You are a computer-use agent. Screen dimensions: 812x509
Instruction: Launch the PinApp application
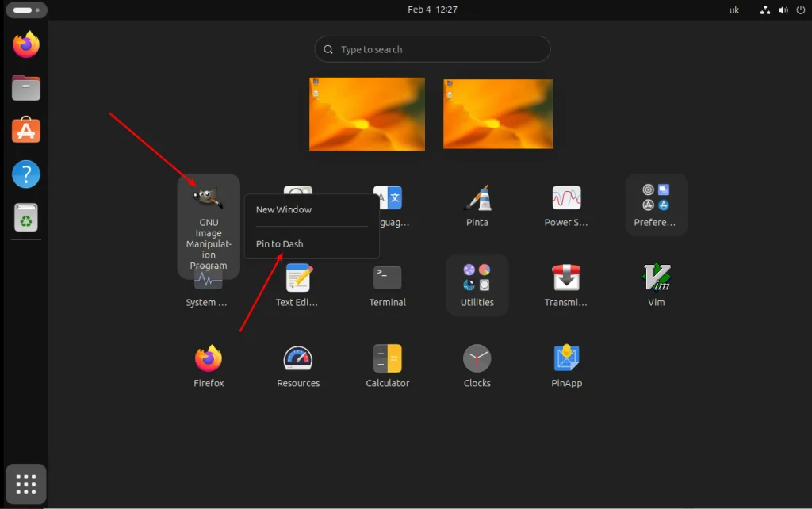[x=566, y=358]
